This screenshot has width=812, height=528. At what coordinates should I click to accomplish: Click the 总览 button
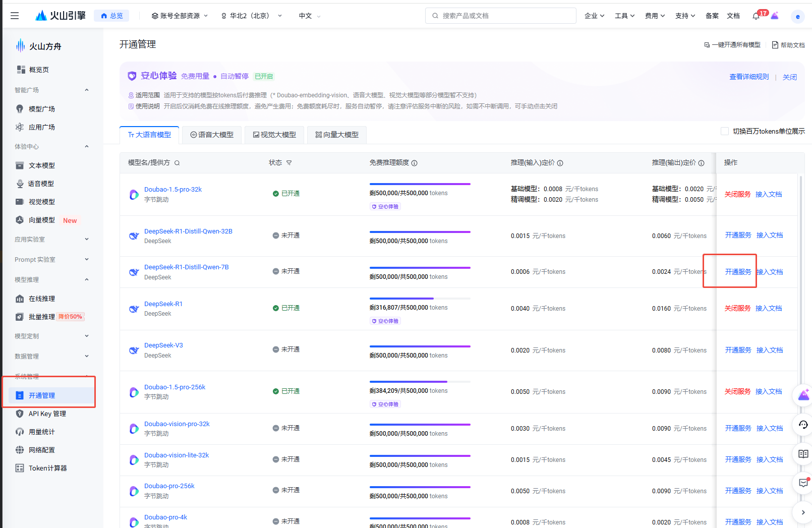tap(111, 16)
